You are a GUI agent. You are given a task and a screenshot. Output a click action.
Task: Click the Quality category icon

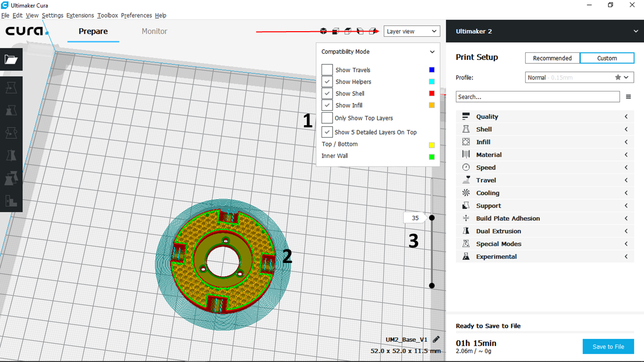pyautogui.click(x=466, y=117)
